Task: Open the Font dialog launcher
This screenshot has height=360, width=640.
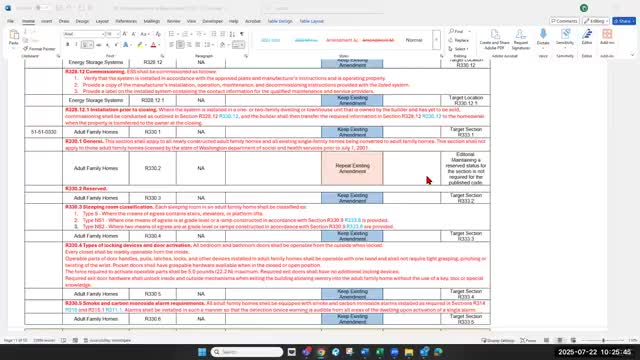Action: (x=162, y=56)
